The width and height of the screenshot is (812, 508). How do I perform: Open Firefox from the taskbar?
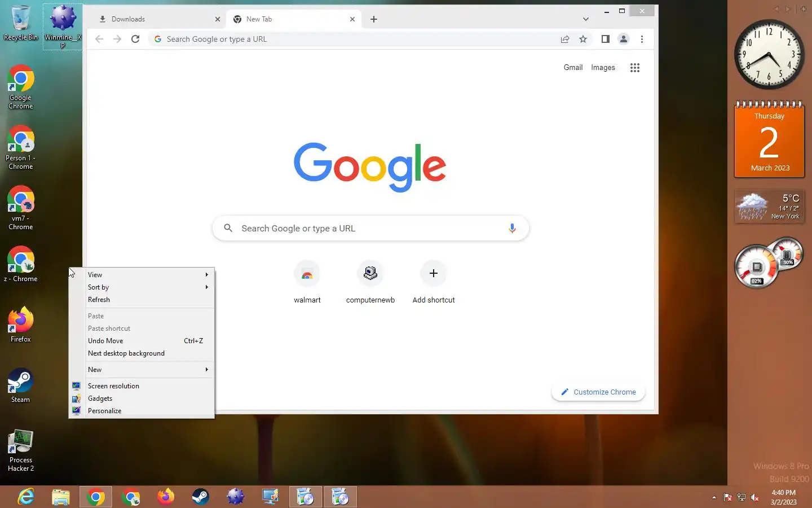[166, 497]
